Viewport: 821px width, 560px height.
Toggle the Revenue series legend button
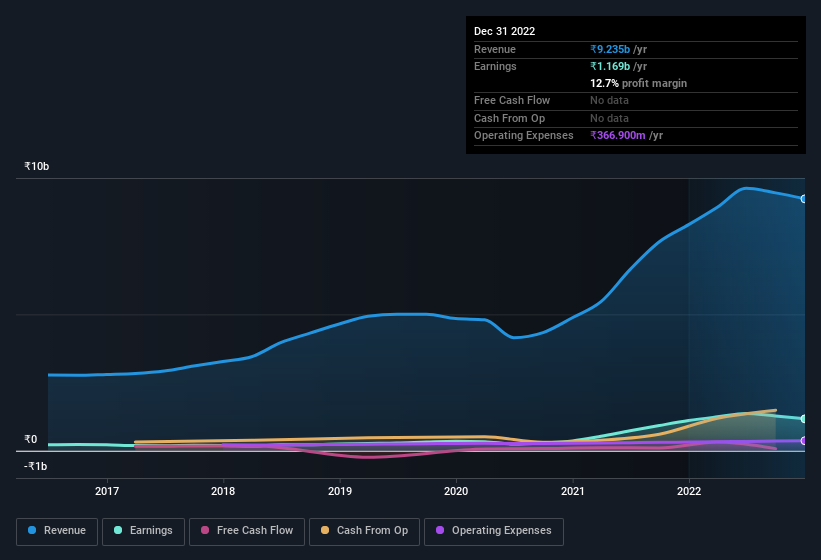pyautogui.click(x=57, y=531)
